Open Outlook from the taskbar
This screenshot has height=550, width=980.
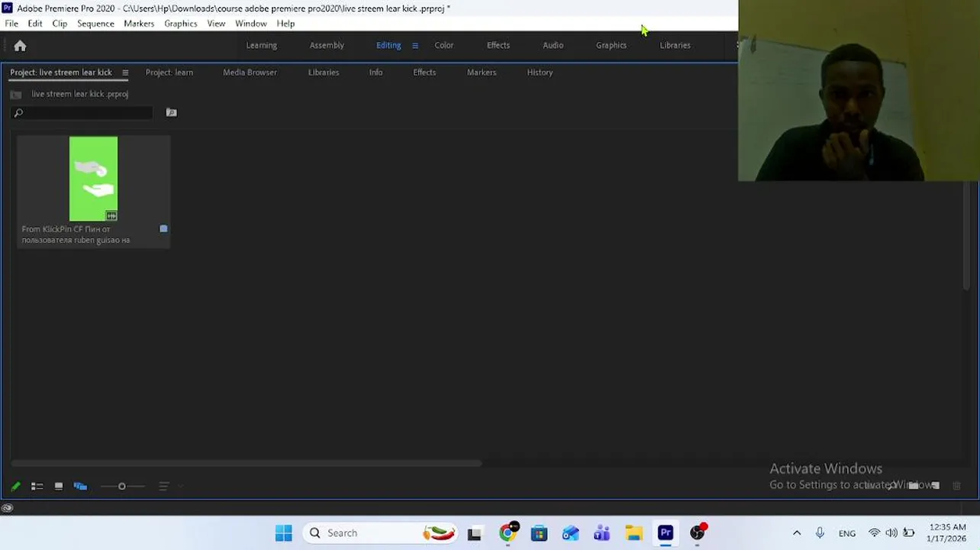click(x=571, y=533)
